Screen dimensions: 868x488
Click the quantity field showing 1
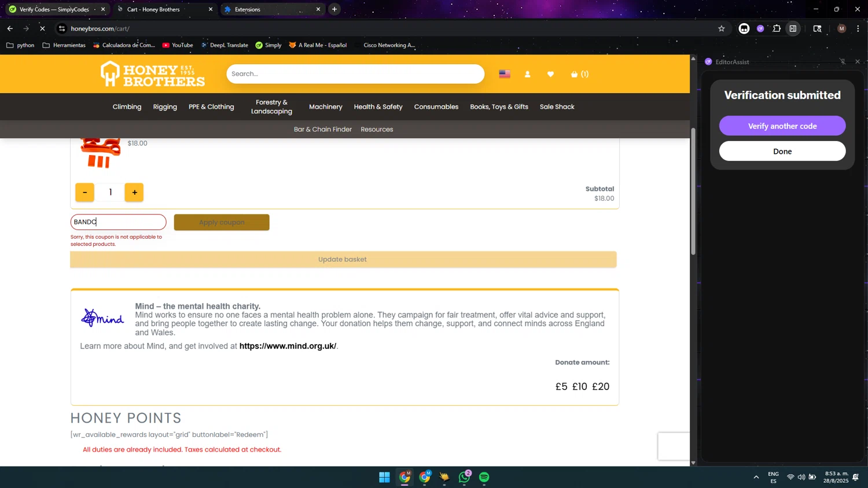[x=110, y=193]
